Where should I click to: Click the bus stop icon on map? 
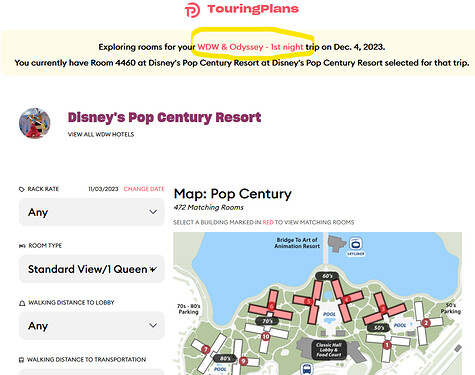pos(307,369)
